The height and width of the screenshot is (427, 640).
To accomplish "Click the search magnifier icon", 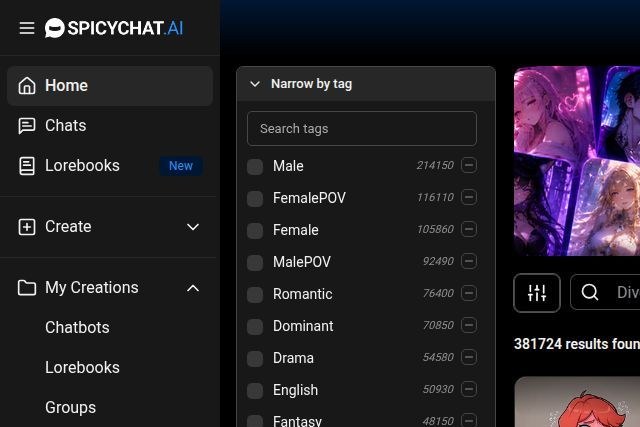I will coord(590,292).
